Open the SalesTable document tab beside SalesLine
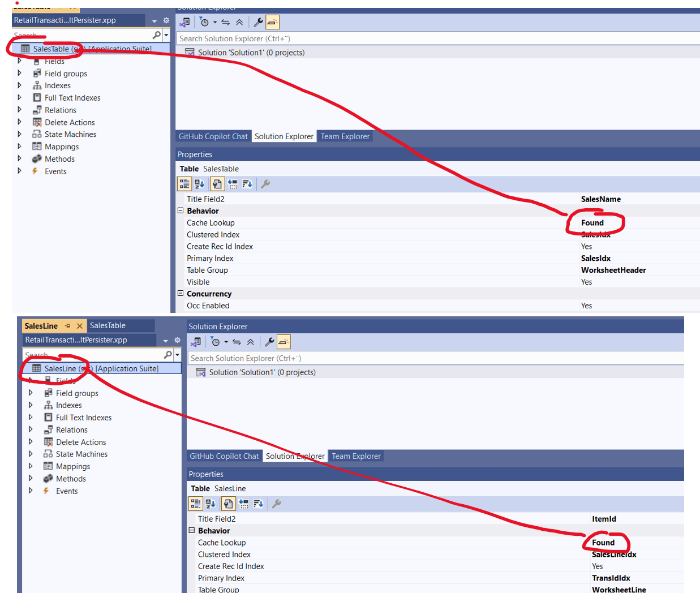 (x=108, y=326)
